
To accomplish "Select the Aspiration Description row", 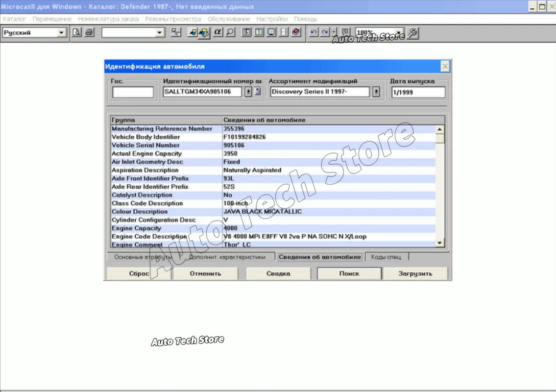I will (x=273, y=171).
